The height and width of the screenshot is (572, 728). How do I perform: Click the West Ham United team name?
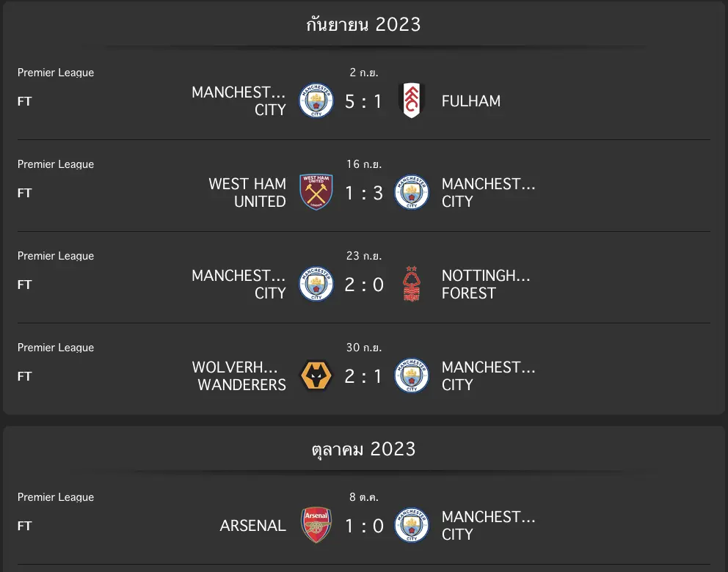(x=247, y=193)
